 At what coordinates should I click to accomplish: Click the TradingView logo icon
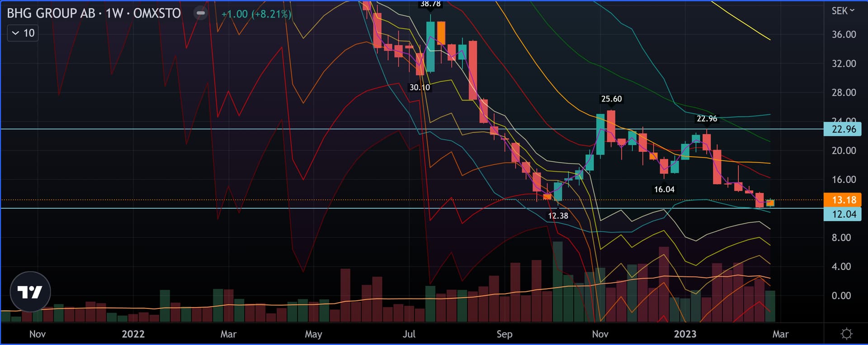30,292
